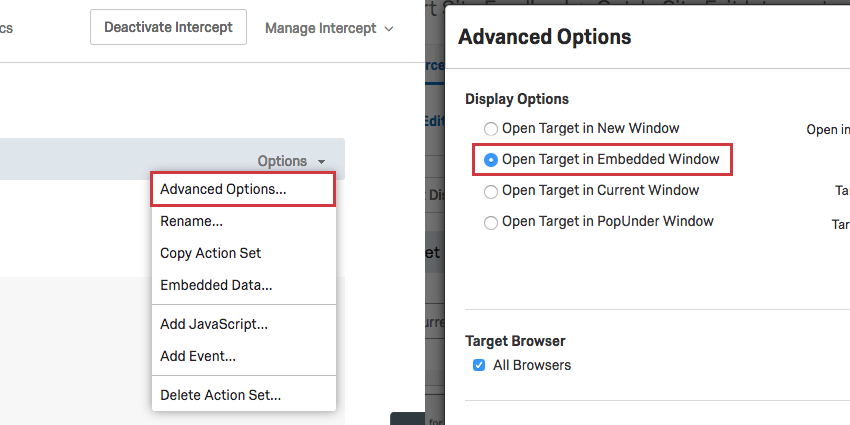Choose Add JavaScript... from the menu
Viewport: 850px width, 425px height.
point(214,324)
